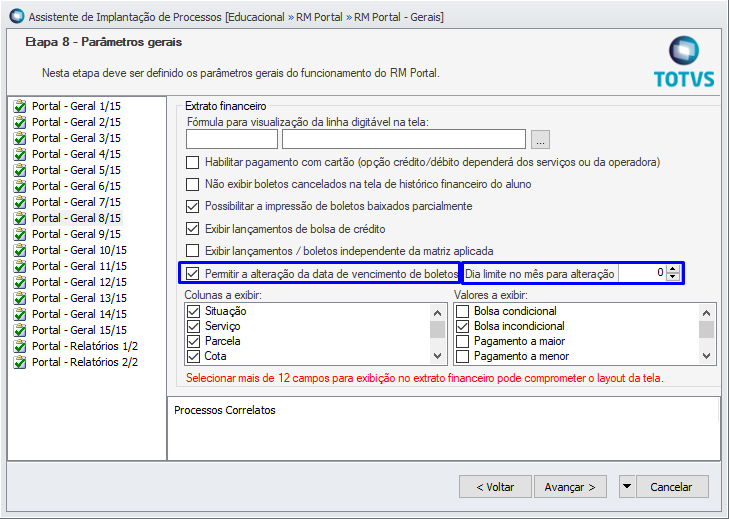Select Portal - Geral 12/15 in the list
The image size is (729, 519).
79,282
